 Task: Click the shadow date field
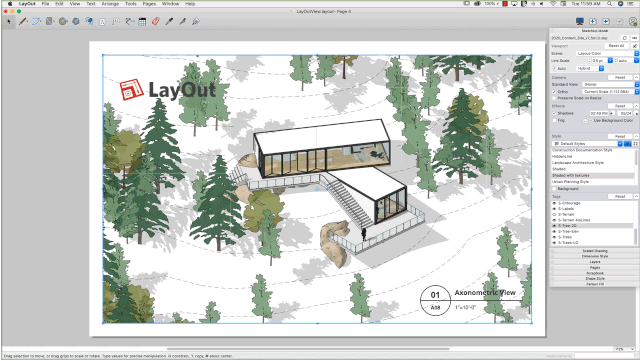pyautogui.click(x=624, y=113)
